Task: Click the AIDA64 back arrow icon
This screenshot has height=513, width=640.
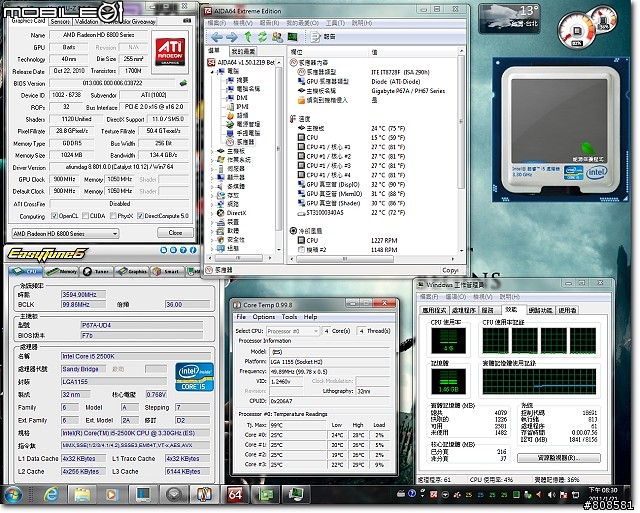Action: (217, 37)
